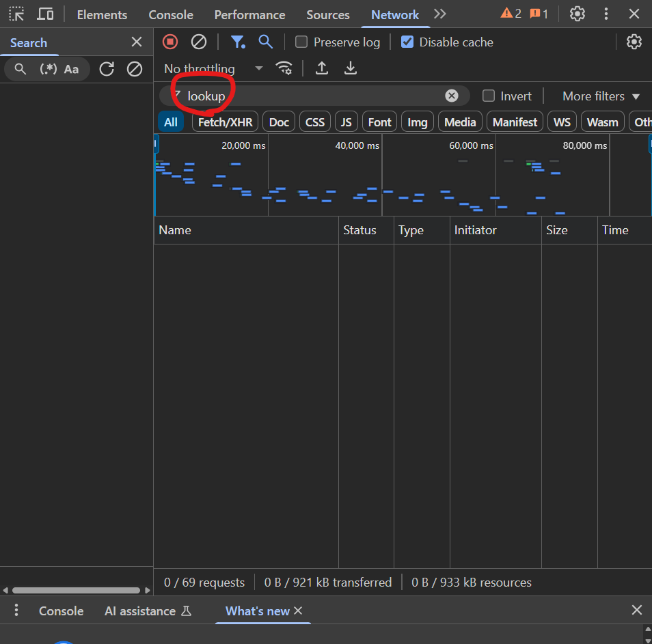Screen dimensions: 652x644
Task: Click the inspect element picker icon
Action: point(16,14)
